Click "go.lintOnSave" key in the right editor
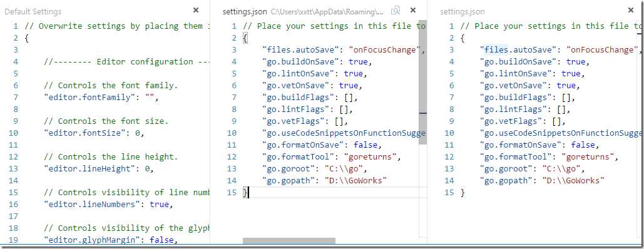Image resolution: width=644 pixels, height=249 pixels. pos(516,74)
